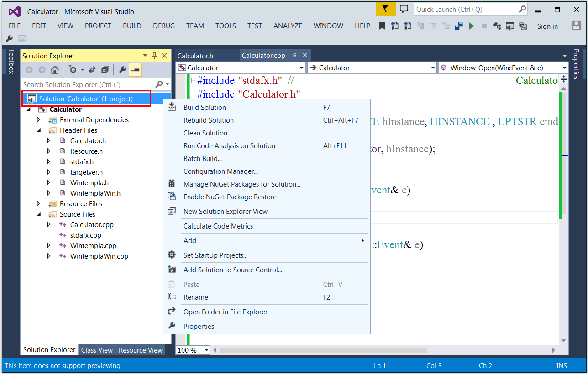Screen dimensions: 588x374
Task: Click the account avatar icon
Action: point(576,26)
